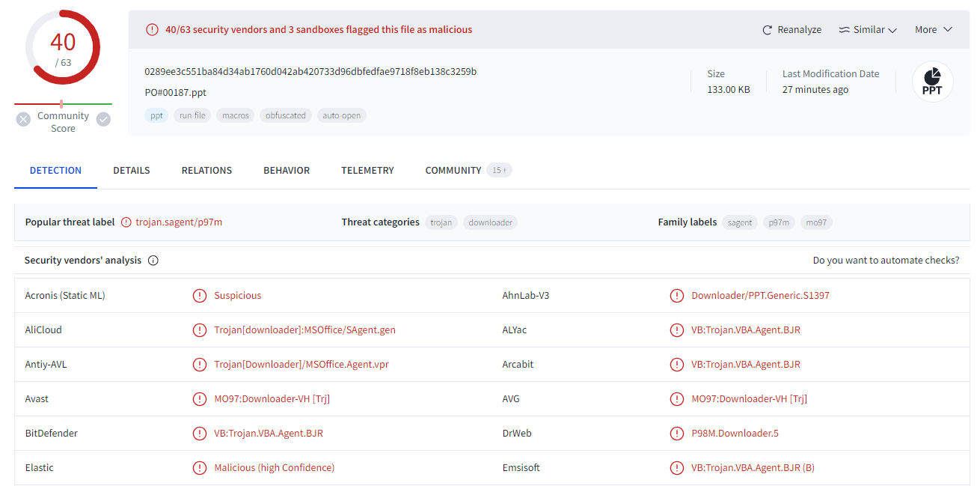
Task: Click 'Do you want to automate checks?' link
Action: point(886,261)
